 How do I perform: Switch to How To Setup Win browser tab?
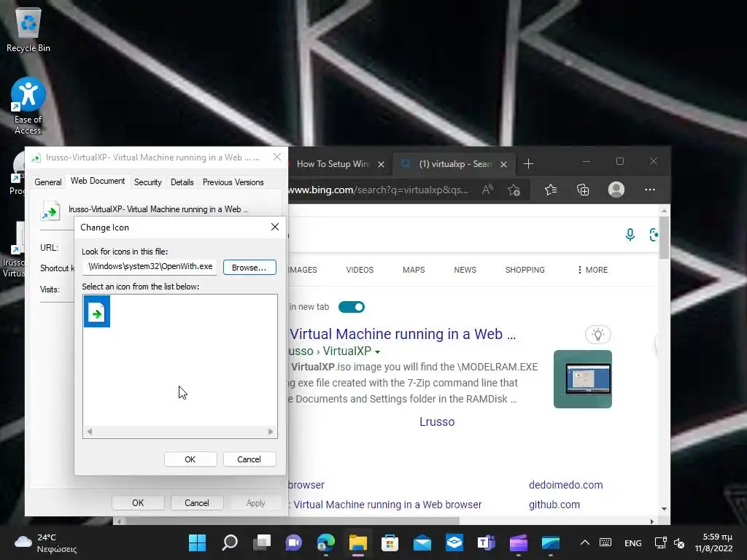coord(332,164)
